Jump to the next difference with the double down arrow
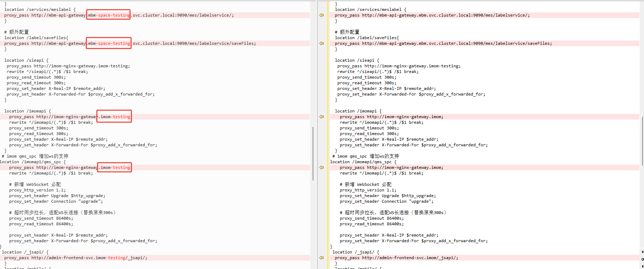 click(x=642, y=266)
